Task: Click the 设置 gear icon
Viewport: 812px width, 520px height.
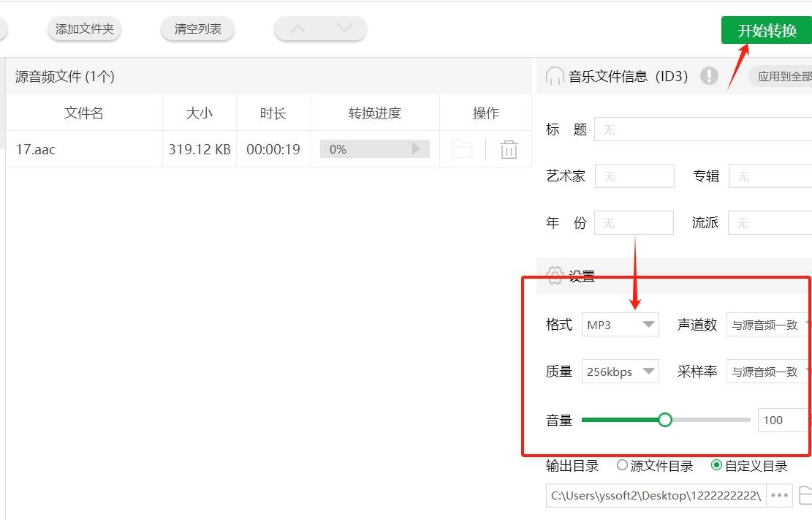Action: [555, 275]
